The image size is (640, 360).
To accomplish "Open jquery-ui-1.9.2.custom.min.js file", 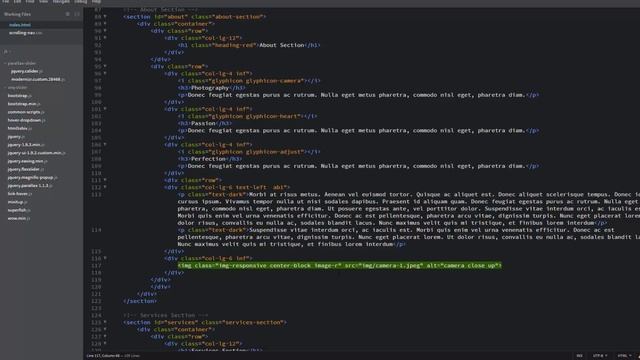I will (37, 153).
